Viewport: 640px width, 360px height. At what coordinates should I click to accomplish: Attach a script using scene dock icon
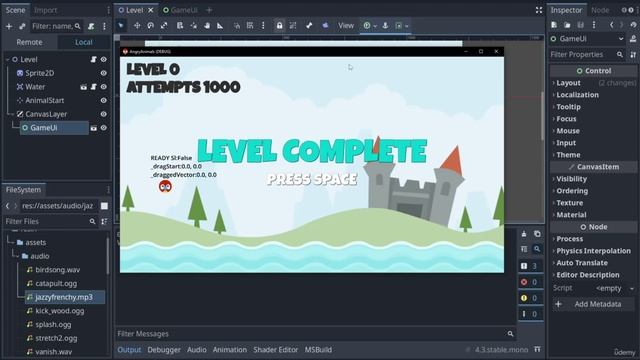coord(91,27)
